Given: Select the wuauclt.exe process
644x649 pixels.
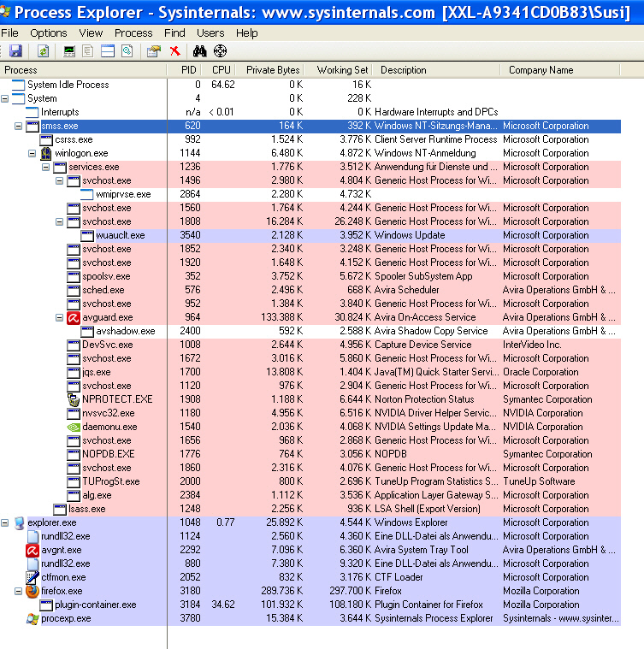Looking at the screenshot, I should tap(310, 235).
